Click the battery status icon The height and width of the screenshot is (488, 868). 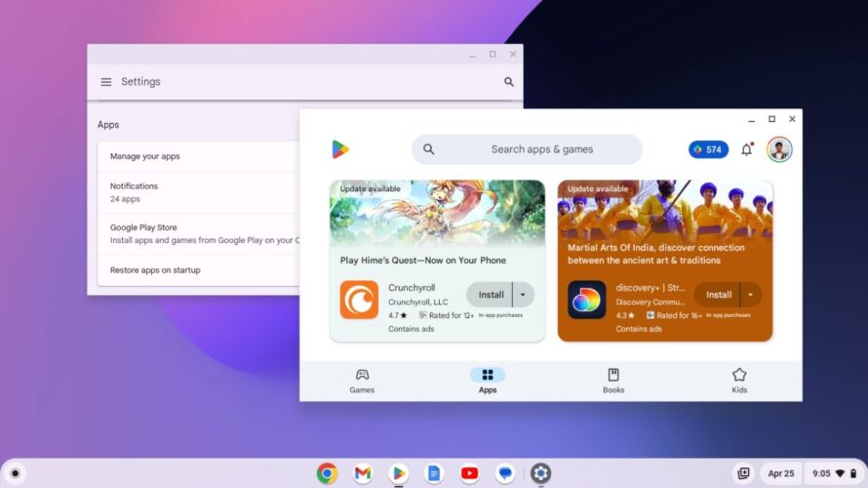pyautogui.click(x=853, y=473)
